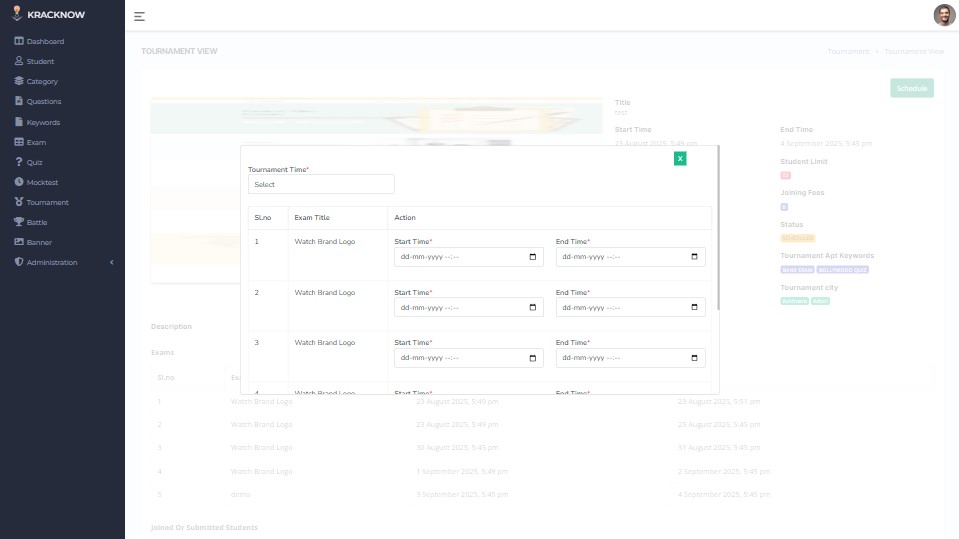959x539 pixels.
Task: Click the Administration shield icon
Action: 19,262
